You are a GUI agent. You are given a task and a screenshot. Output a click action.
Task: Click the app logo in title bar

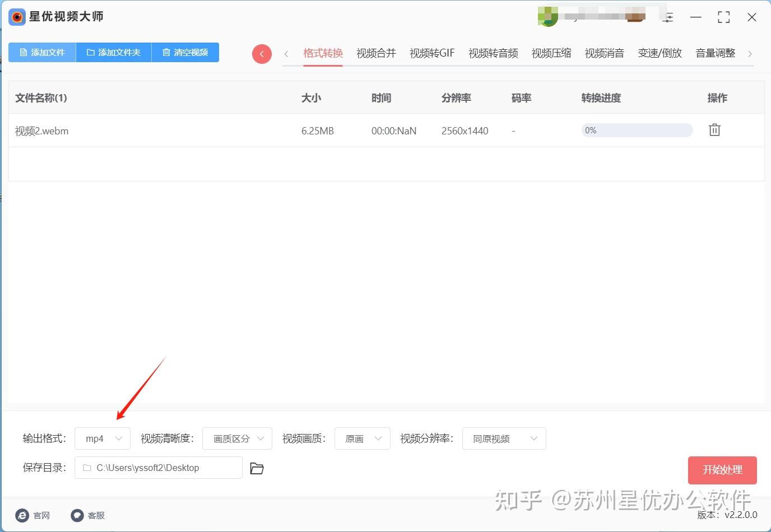pos(16,17)
